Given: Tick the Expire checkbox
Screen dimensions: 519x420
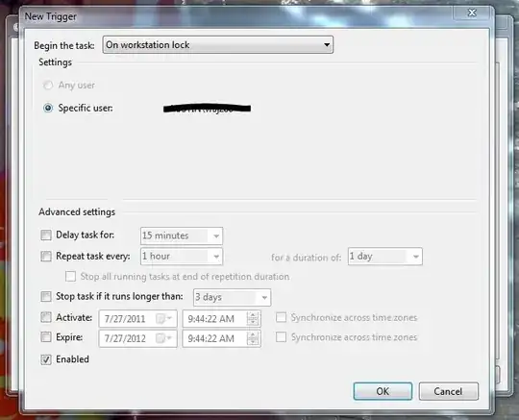Looking at the screenshot, I should pyautogui.click(x=46, y=337).
